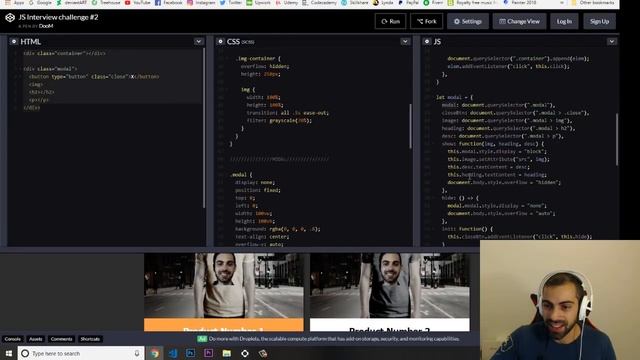This screenshot has width=640, height=360.
Task: Open the JS panel settings gear
Action: (x=427, y=42)
